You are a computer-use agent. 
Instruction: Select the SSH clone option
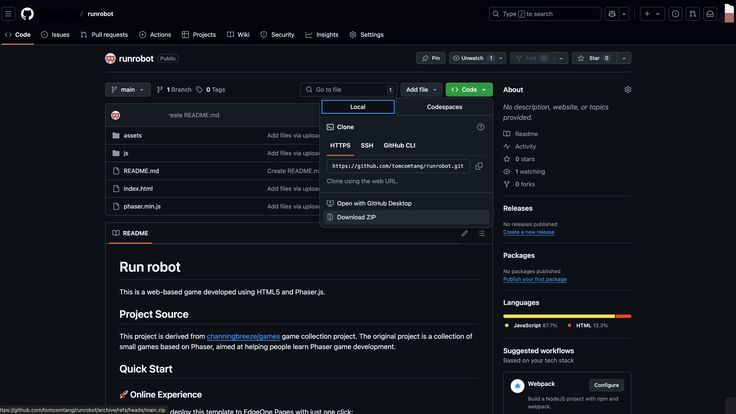367,146
